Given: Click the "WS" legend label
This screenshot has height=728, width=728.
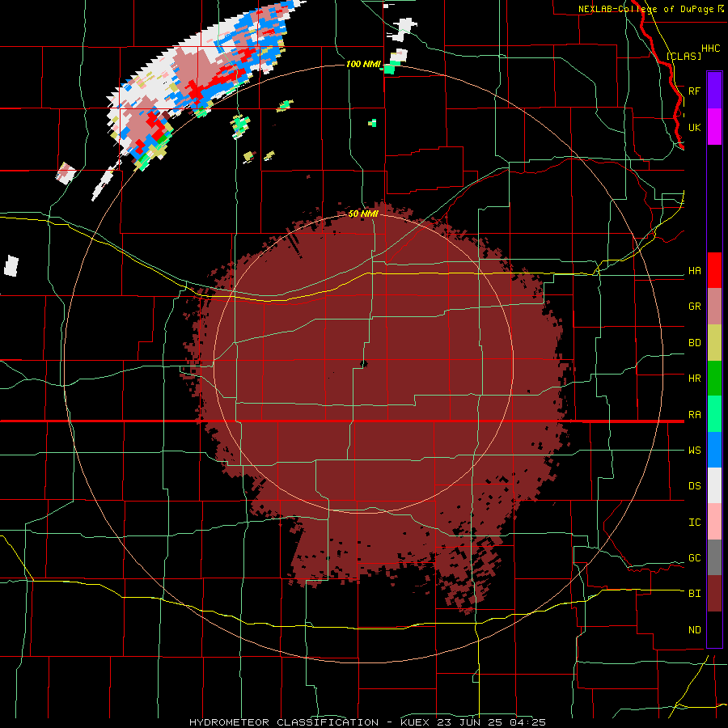Looking at the screenshot, I should 694,451.
